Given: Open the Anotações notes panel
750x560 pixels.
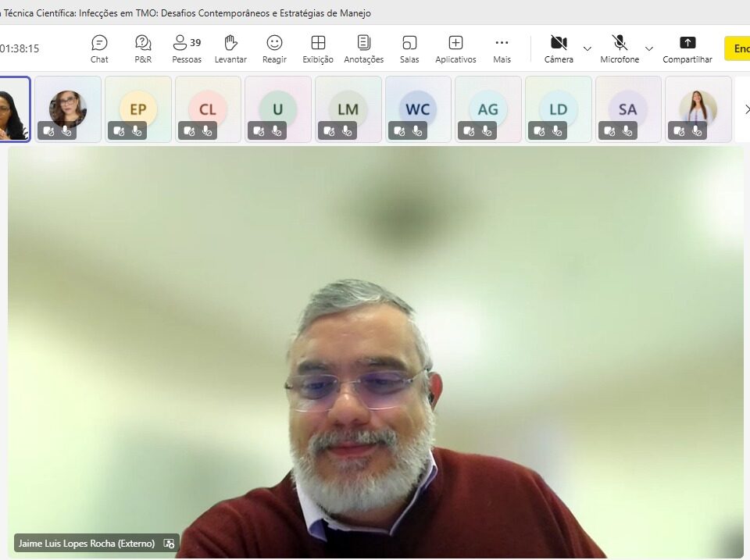Looking at the screenshot, I should pos(363,48).
